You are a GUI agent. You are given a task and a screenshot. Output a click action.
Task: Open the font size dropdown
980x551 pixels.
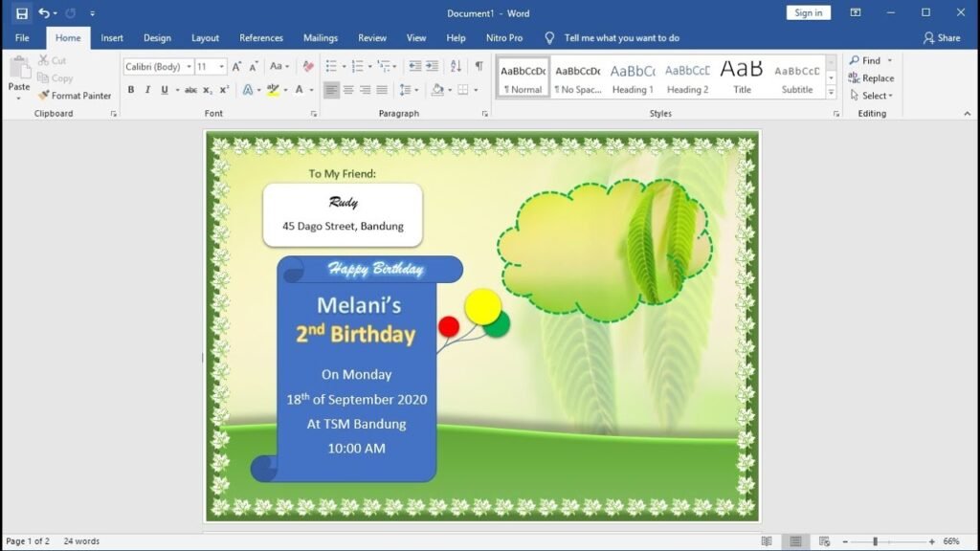tap(211, 66)
